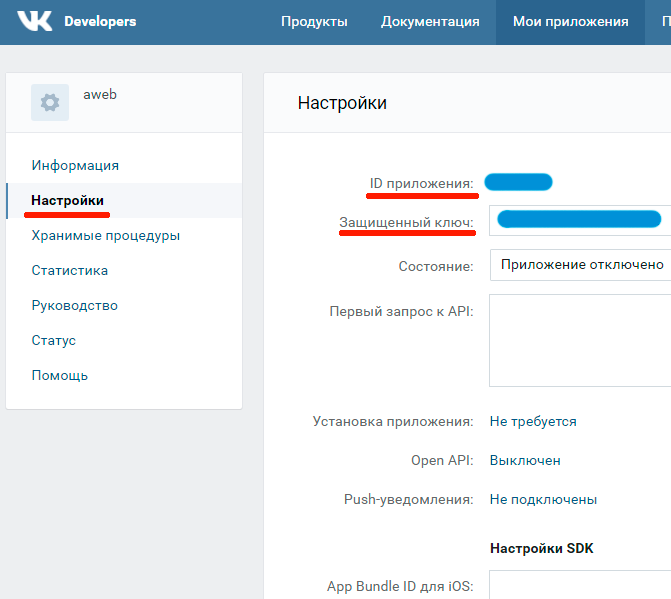This screenshot has height=599, width=671.
Task: Click the App Bundle ID для iOS field
Action: pos(580,584)
